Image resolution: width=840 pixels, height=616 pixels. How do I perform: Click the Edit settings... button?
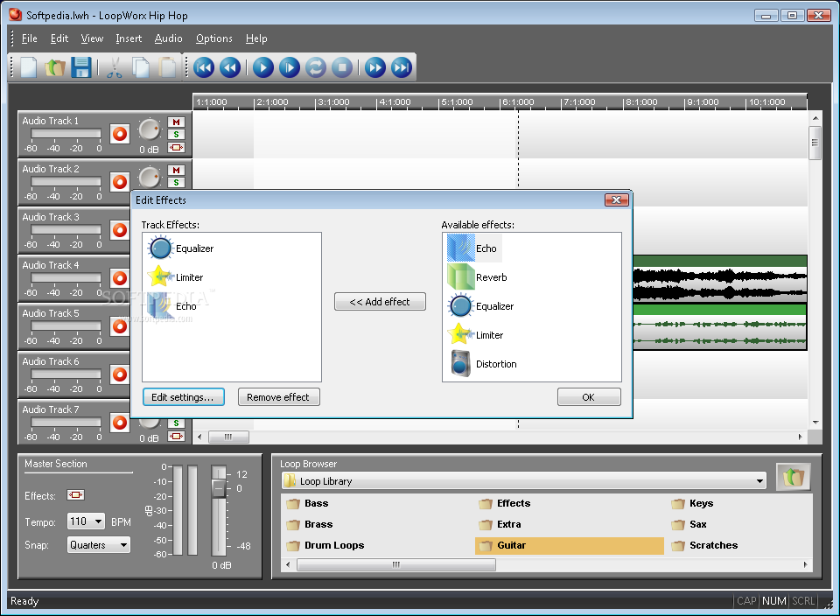[183, 397]
